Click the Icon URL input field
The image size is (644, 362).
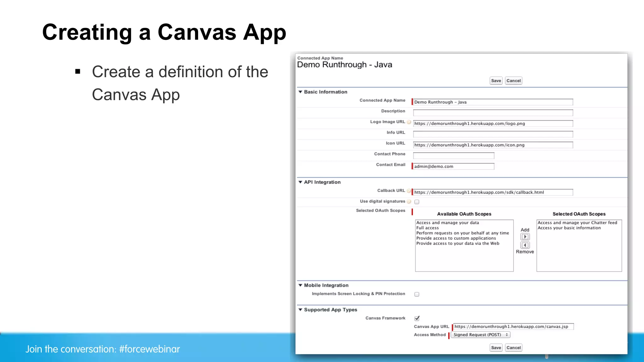coord(493,145)
